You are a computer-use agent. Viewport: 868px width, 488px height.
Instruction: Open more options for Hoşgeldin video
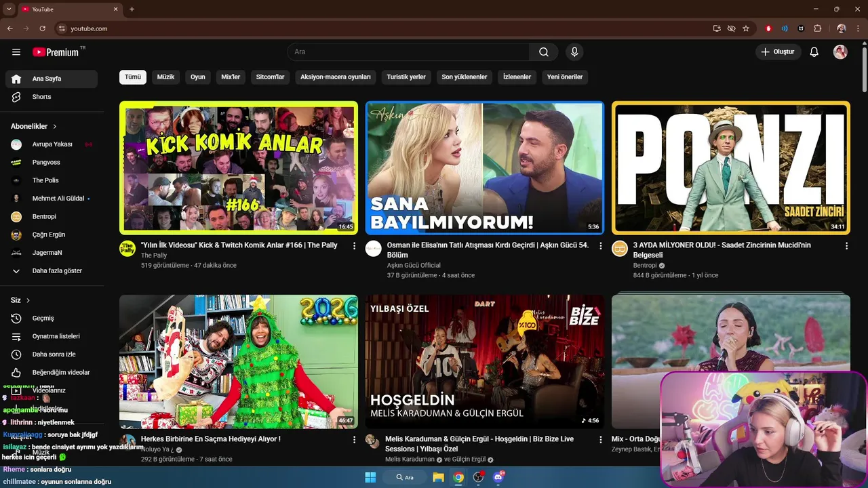[600, 440]
